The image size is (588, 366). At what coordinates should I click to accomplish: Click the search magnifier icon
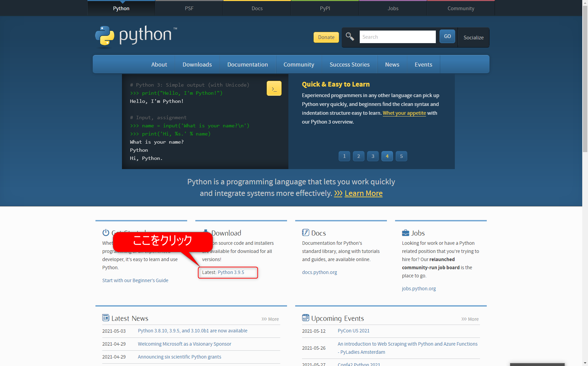350,37
